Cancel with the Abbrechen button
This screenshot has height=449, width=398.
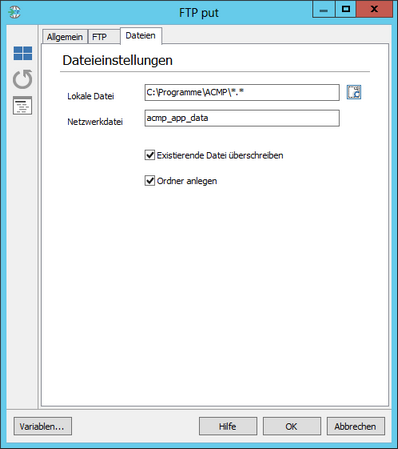click(x=356, y=426)
